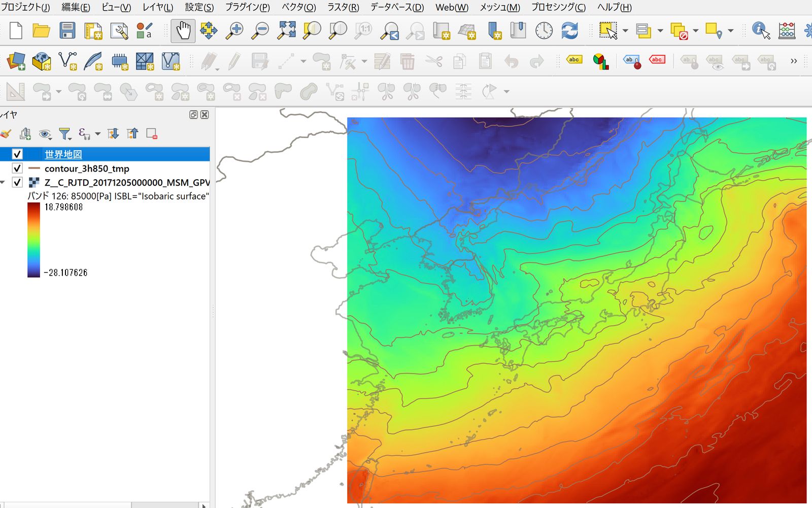Open the temporal controller clock icon
Screen dimensions: 812x508
tap(544, 30)
